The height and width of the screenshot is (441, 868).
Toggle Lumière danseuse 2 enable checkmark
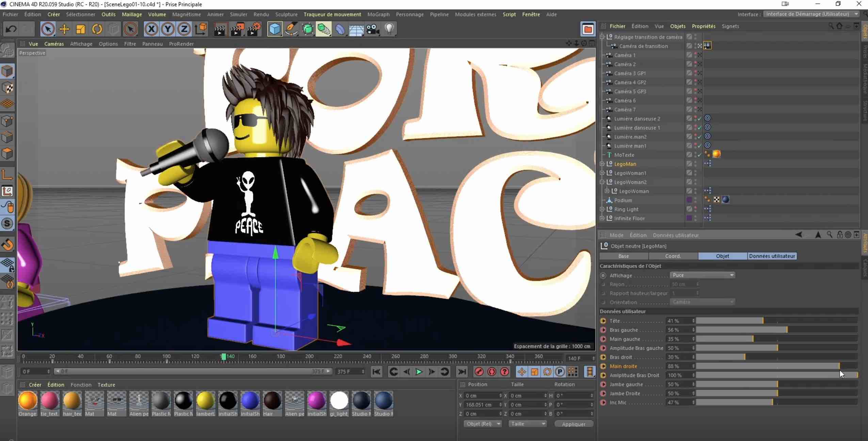click(700, 118)
